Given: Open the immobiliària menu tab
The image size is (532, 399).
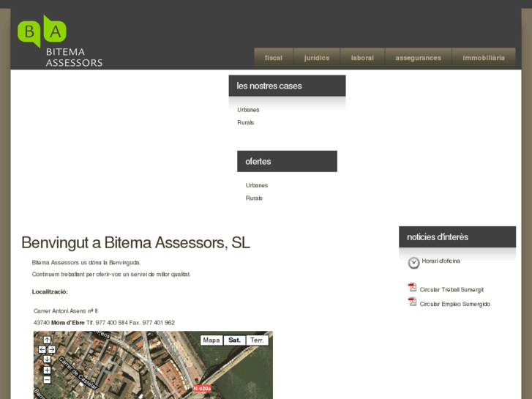Looking at the screenshot, I should click(484, 58).
